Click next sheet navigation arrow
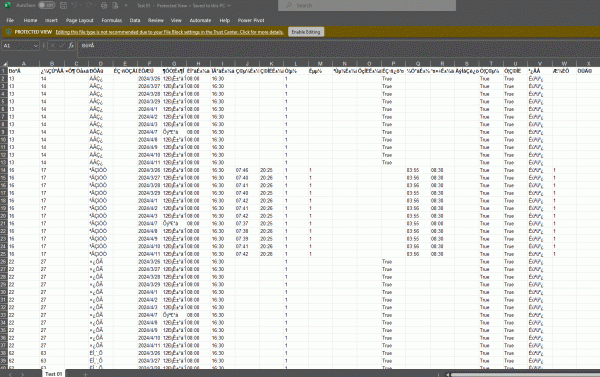 [23, 374]
